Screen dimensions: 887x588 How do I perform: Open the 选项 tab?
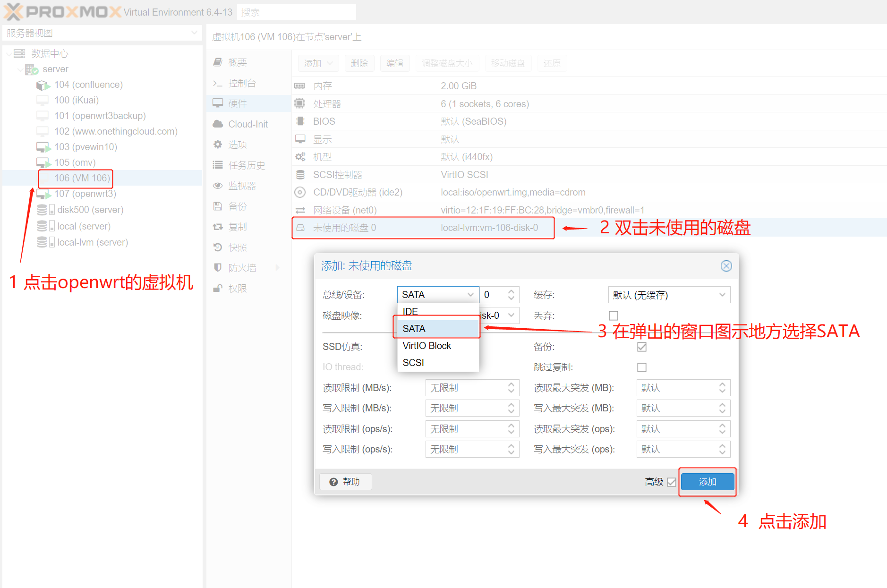[x=249, y=145]
